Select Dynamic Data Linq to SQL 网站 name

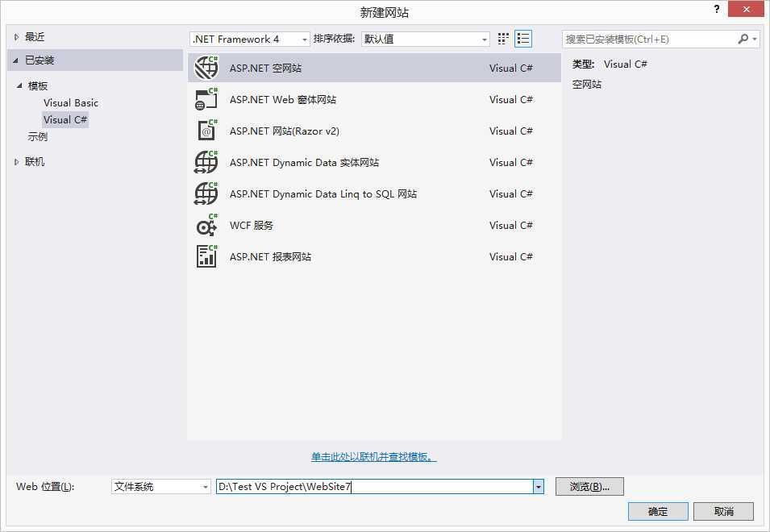323,193
